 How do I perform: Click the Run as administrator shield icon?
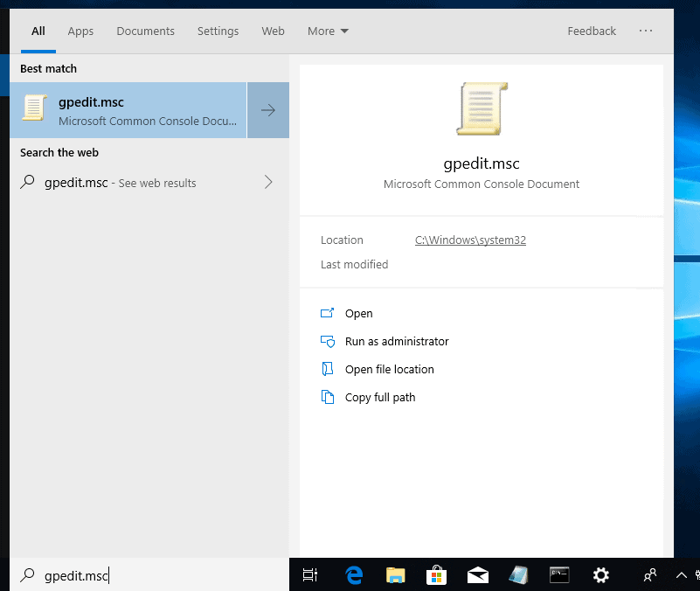tap(328, 341)
